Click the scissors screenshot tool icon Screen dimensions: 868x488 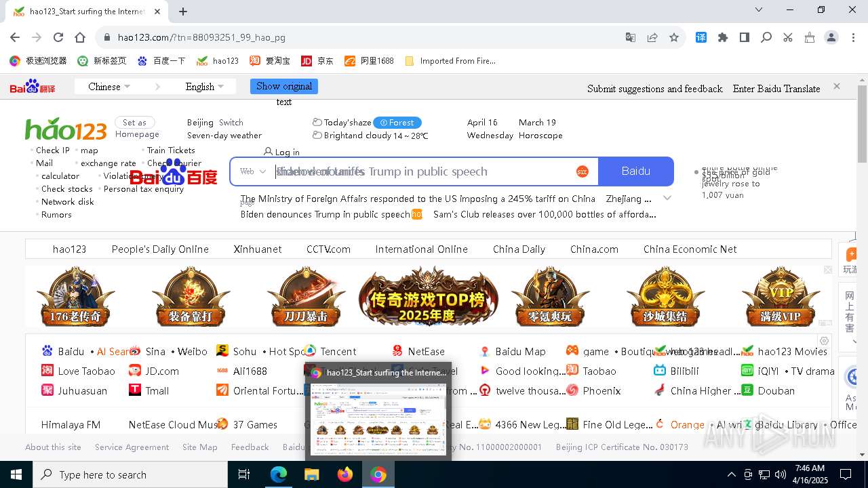(788, 37)
